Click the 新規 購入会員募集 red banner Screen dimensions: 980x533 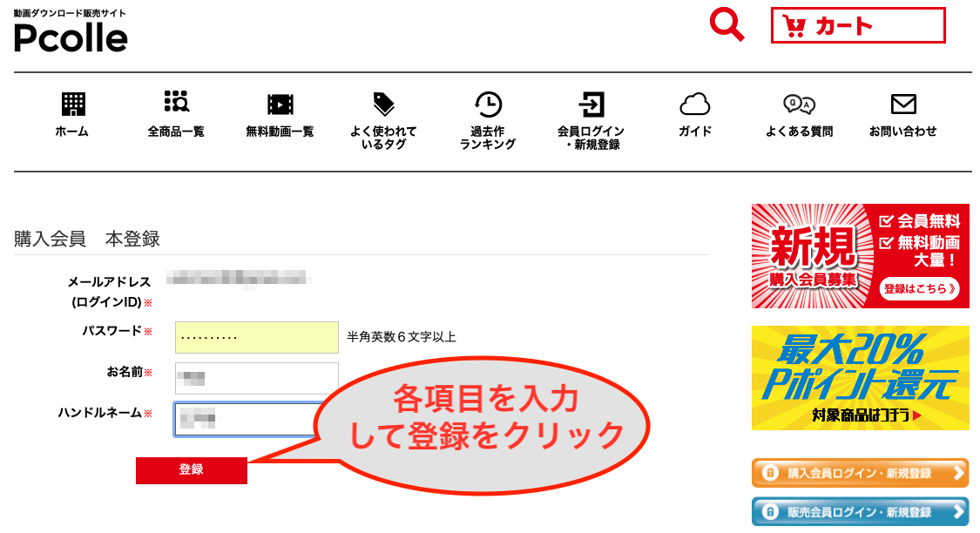point(860,256)
